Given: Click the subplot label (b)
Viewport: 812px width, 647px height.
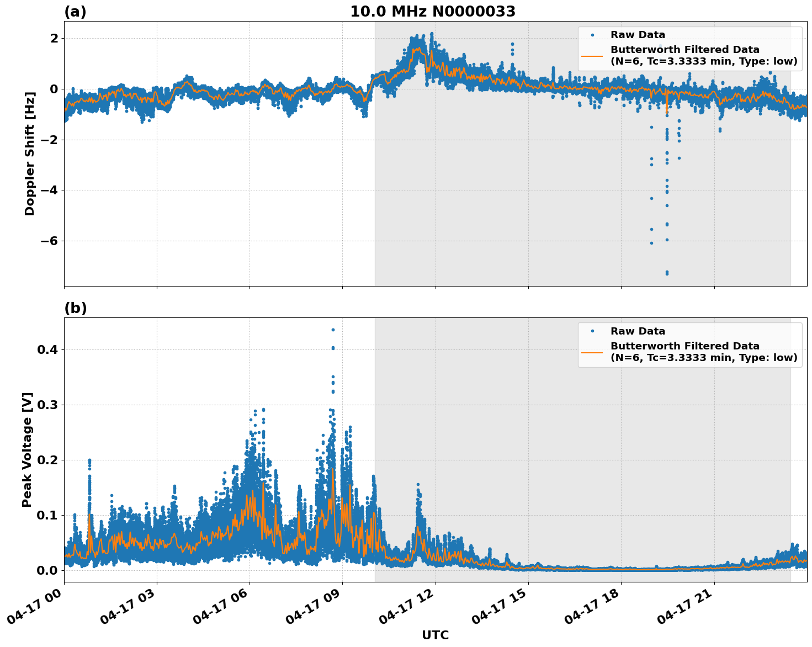Looking at the screenshot, I should point(76,307).
